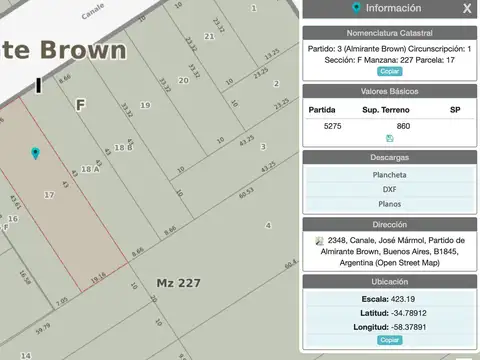Close the Información panel with the X
The image size is (480, 360).
[x=467, y=8]
